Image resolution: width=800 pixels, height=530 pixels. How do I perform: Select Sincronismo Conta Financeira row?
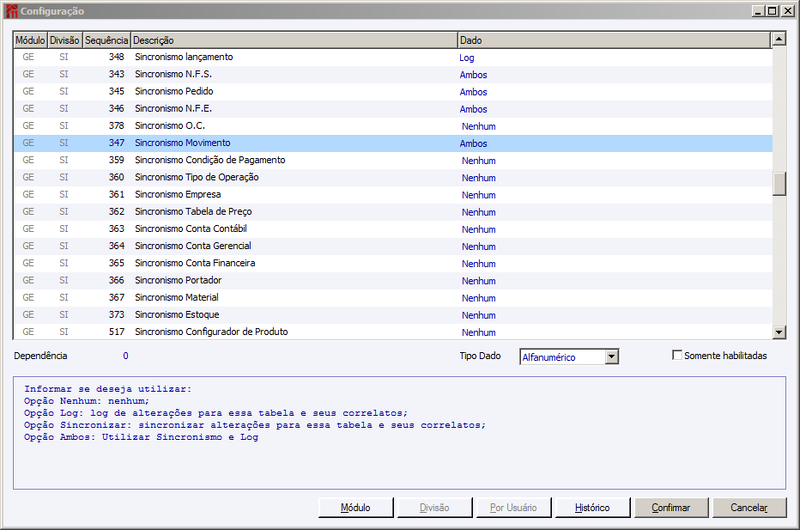pyautogui.click(x=393, y=263)
